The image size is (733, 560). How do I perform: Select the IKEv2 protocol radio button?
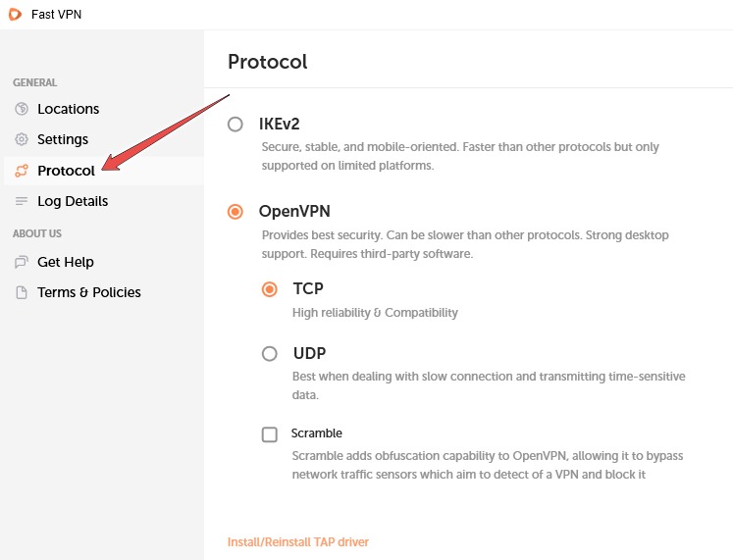[x=235, y=125]
